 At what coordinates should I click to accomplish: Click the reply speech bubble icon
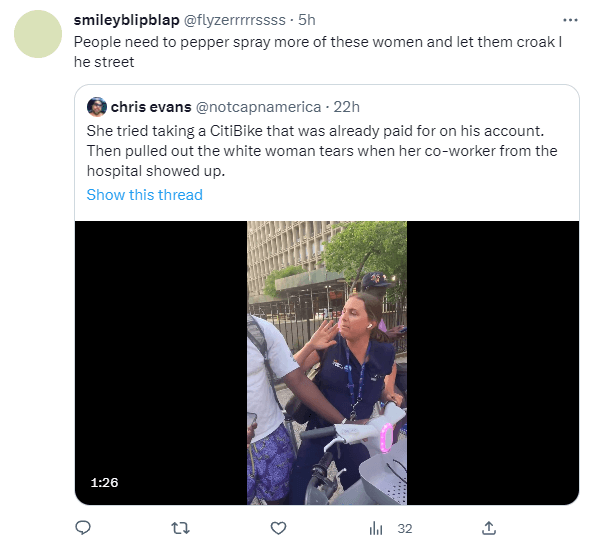coord(83,528)
